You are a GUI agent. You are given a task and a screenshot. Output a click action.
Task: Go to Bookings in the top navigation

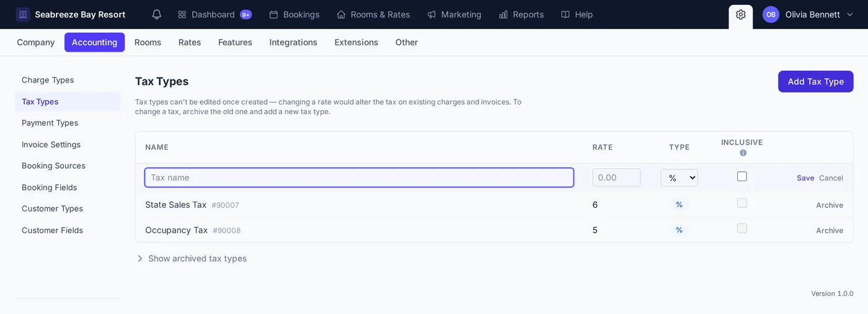click(294, 14)
